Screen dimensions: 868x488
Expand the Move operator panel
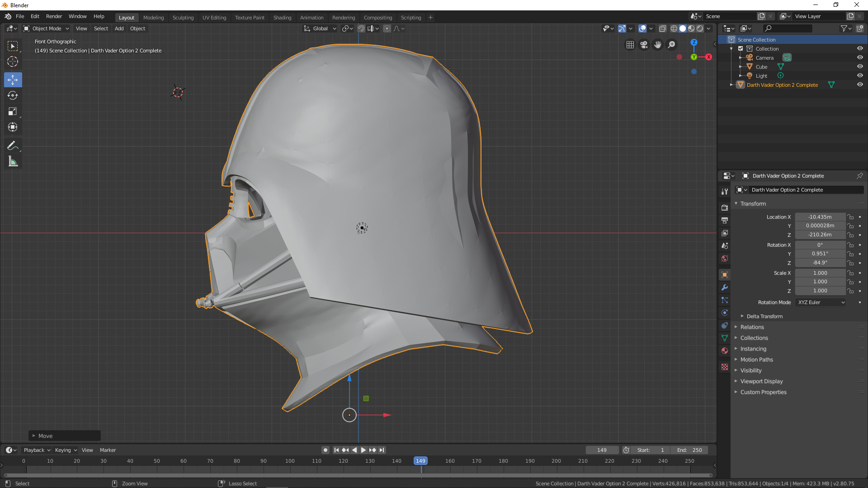point(65,436)
